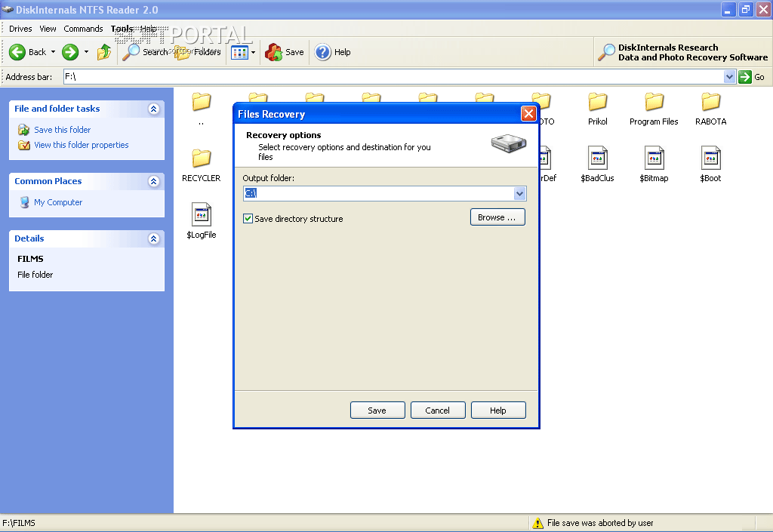Select the $BadClus file icon
The height and width of the screenshot is (532, 773).
click(598, 158)
